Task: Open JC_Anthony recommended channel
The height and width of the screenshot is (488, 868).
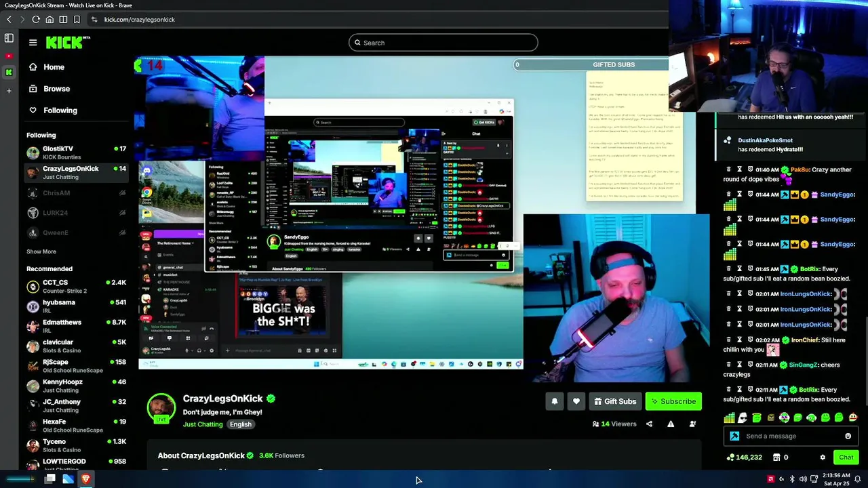Action: coord(76,405)
